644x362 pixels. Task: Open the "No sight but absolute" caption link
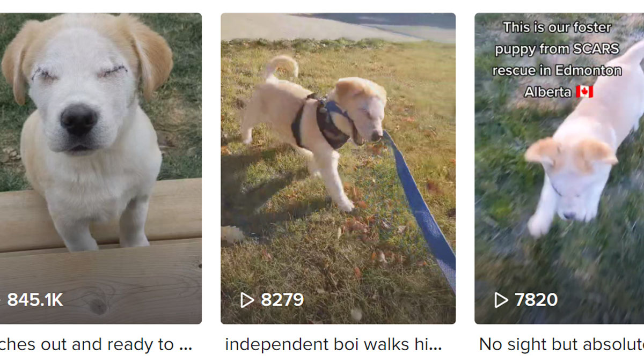pos(561,344)
